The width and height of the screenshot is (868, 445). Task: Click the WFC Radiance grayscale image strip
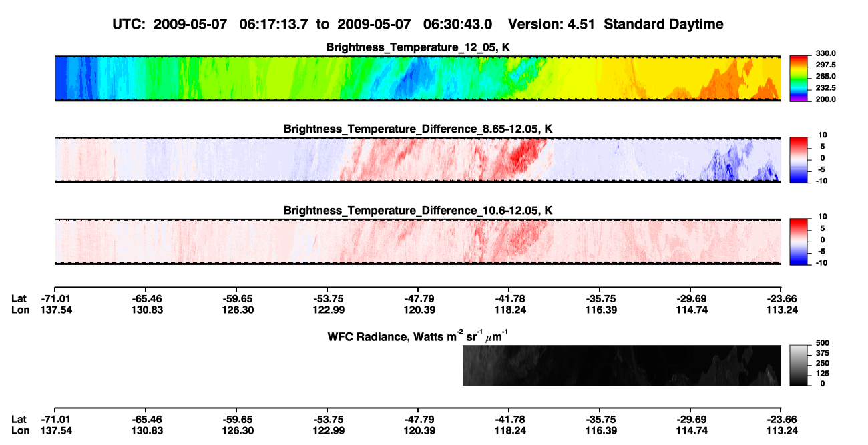click(622, 366)
